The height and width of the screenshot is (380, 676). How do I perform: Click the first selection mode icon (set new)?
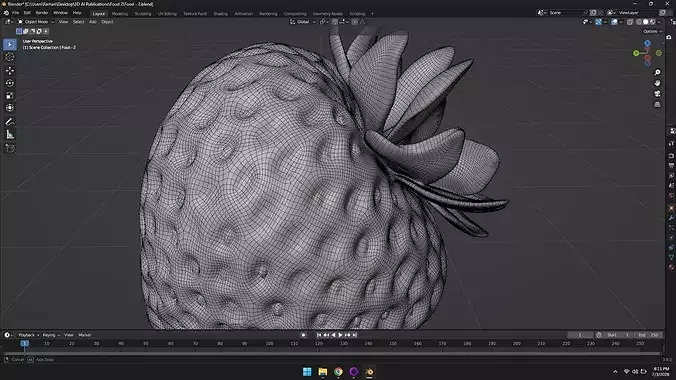pyautogui.click(x=19, y=31)
